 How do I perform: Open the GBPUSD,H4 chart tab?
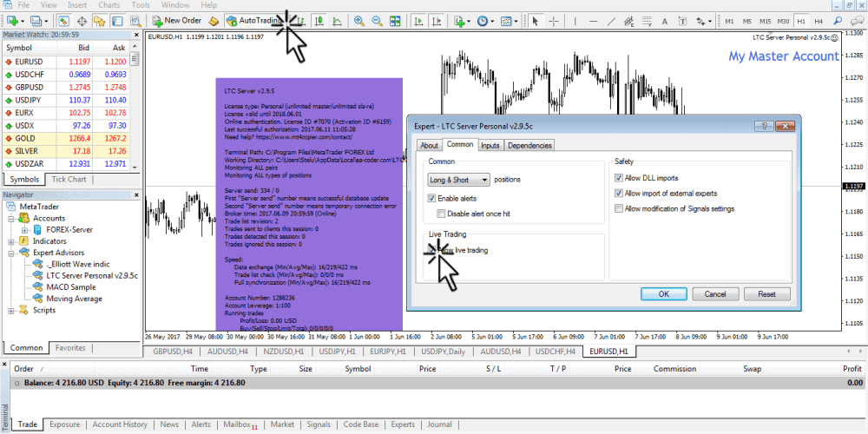pyautogui.click(x=172, y=352)
